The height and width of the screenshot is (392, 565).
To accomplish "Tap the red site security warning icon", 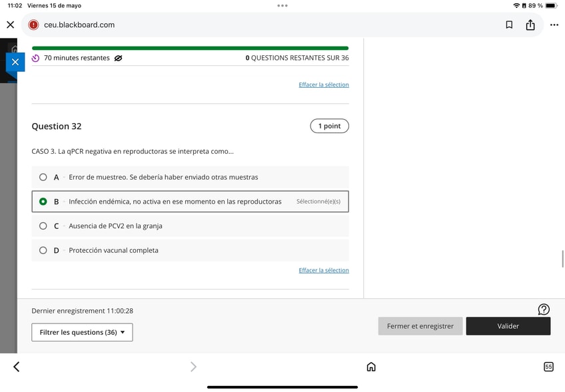I will 33,25.
